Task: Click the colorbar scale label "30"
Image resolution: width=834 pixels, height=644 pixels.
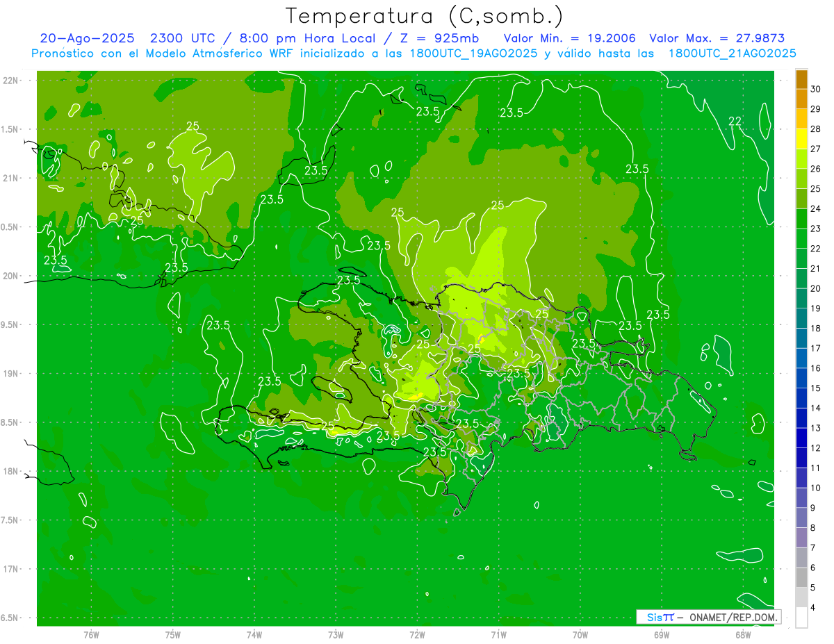Action: pos(816,89)
